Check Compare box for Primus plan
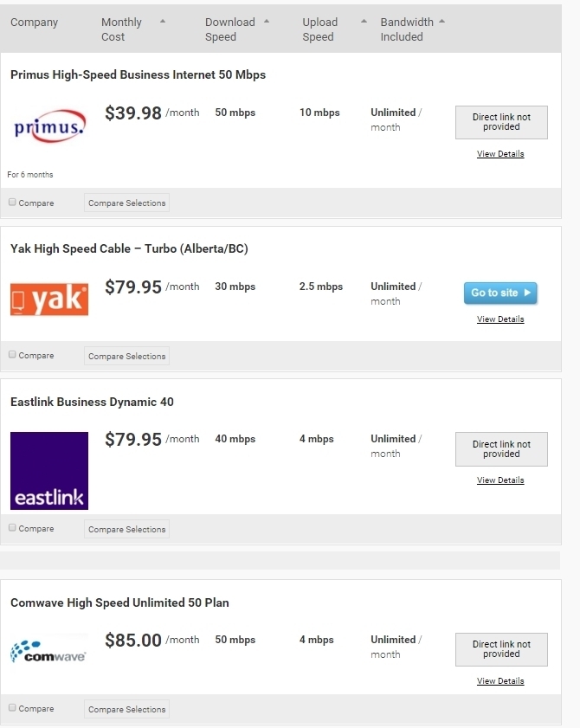The image size is (580, 728). (x=12, y=202)
